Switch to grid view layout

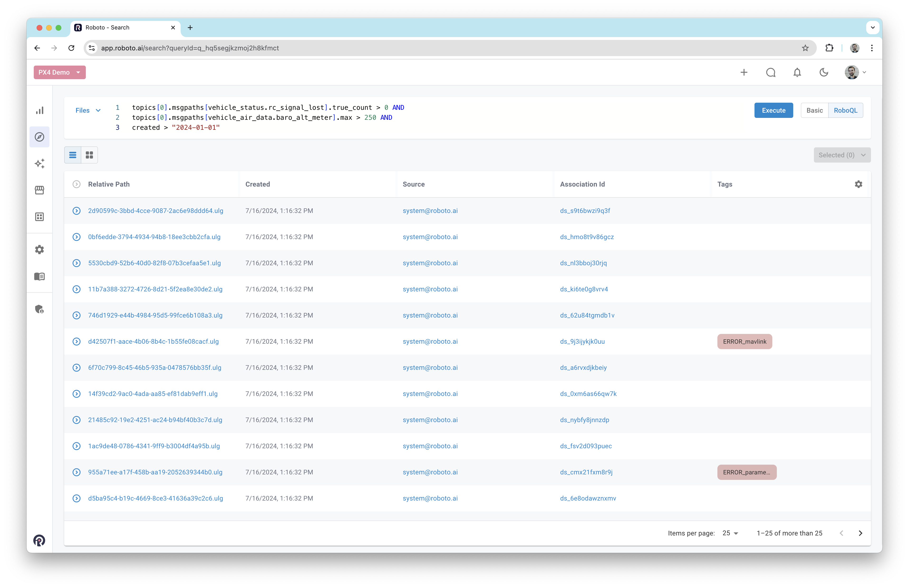pos(89,155)
